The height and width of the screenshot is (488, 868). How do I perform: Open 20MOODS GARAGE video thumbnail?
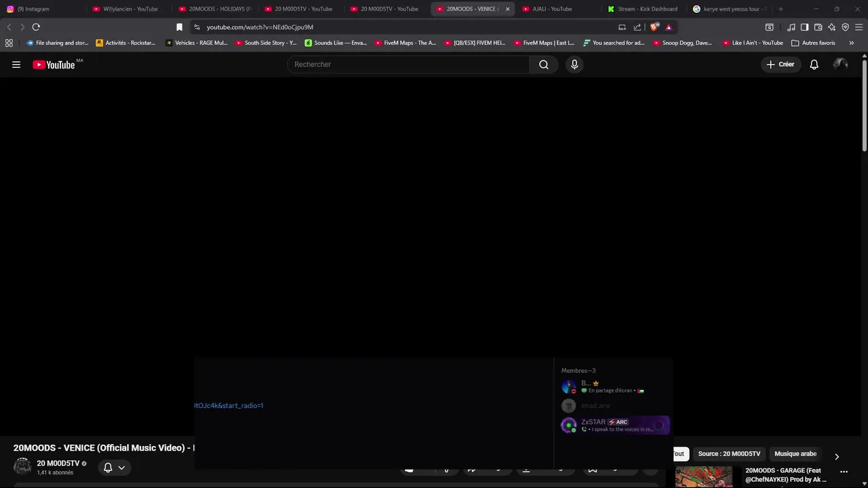pyautogui.click(x=704, y=477)
